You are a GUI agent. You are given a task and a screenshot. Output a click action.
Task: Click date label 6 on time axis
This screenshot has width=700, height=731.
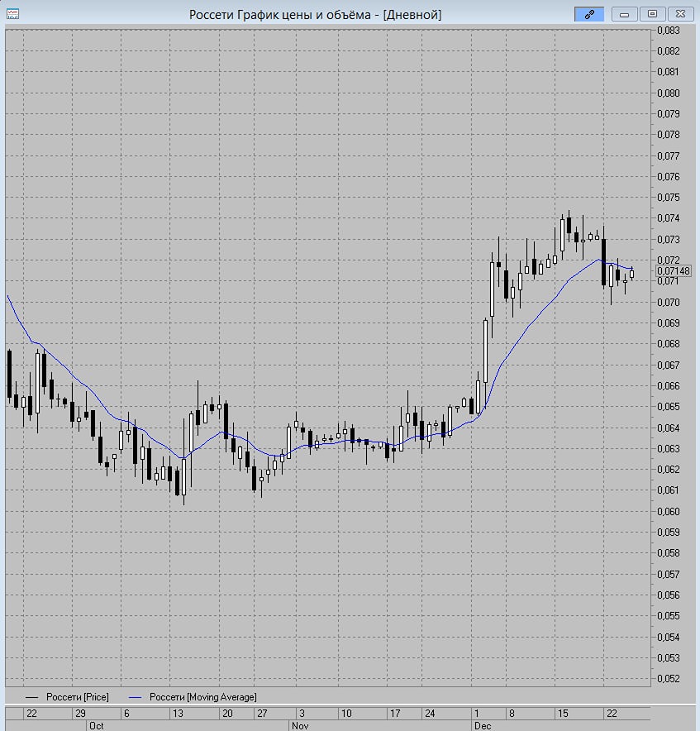click(x=126, y=714)
